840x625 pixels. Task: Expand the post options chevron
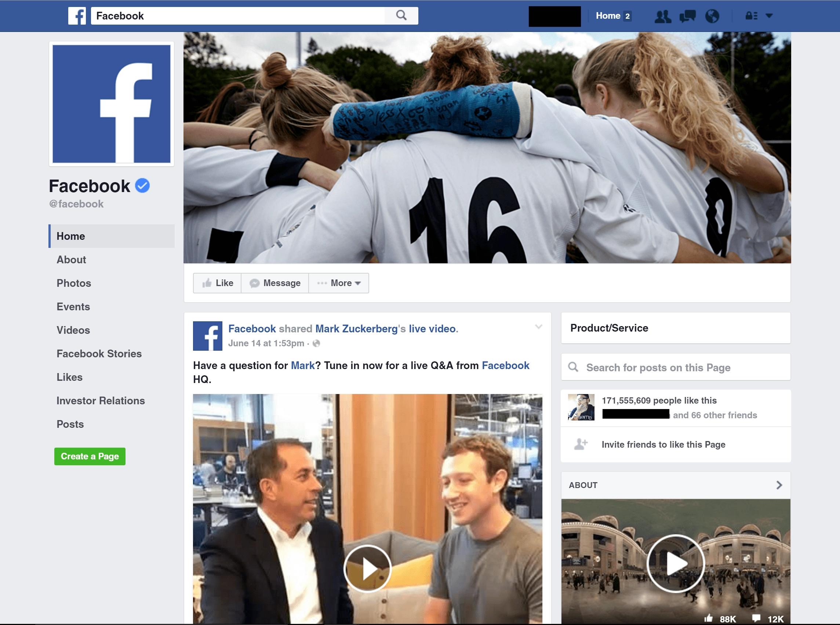539,326
